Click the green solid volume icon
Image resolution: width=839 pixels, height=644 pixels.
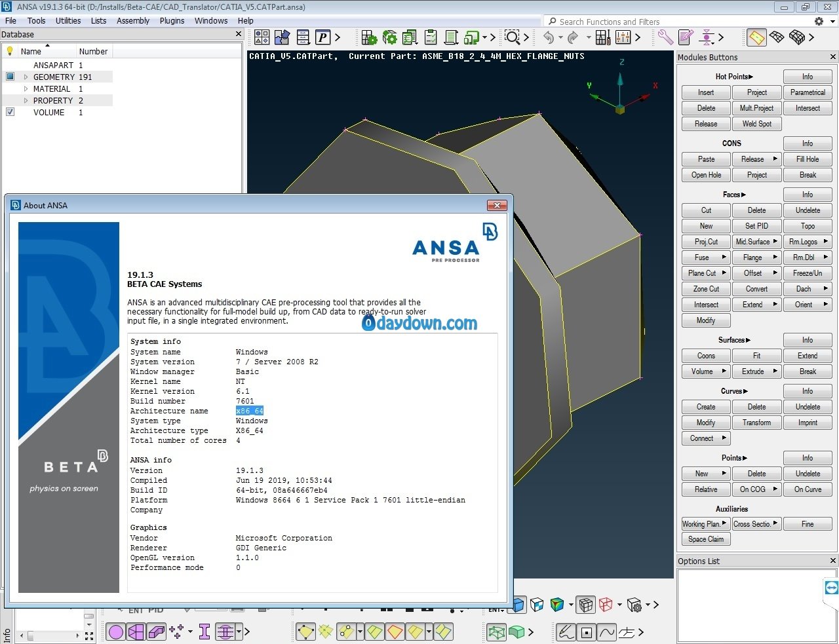click(517, 632)
